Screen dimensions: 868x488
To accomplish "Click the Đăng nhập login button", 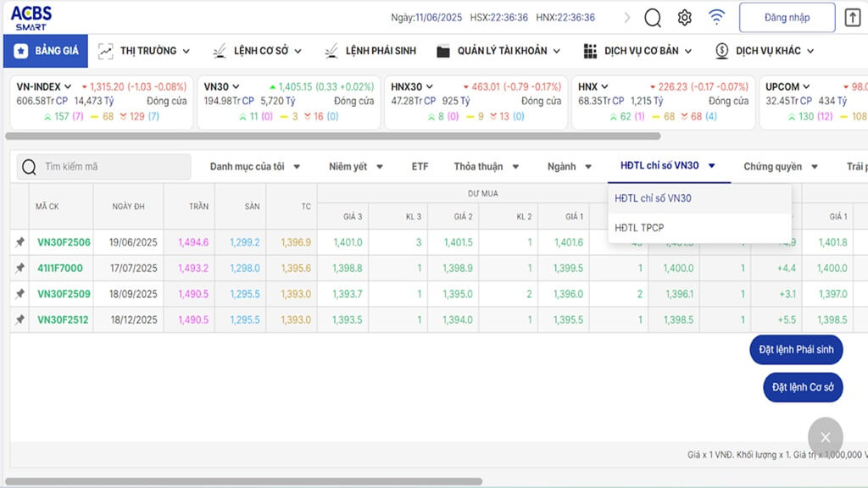I will (x=787, y=18).
